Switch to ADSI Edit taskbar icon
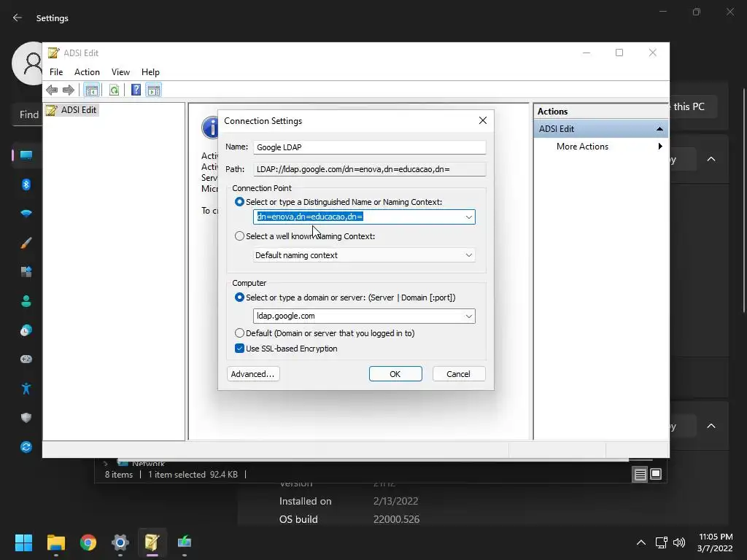Screen dimensions: 747x560 coord(152,542)
